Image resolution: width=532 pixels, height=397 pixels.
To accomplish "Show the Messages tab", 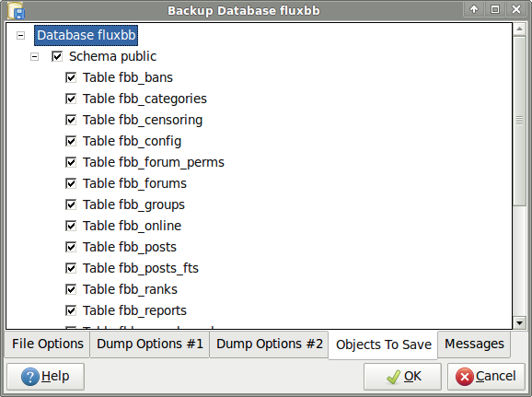I will point(474,344).
